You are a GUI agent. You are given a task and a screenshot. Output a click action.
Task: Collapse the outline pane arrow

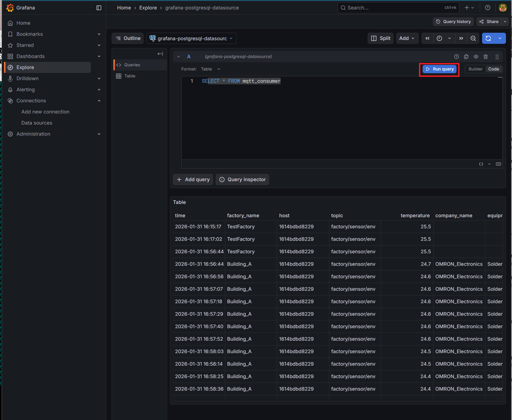coord(160,54)
